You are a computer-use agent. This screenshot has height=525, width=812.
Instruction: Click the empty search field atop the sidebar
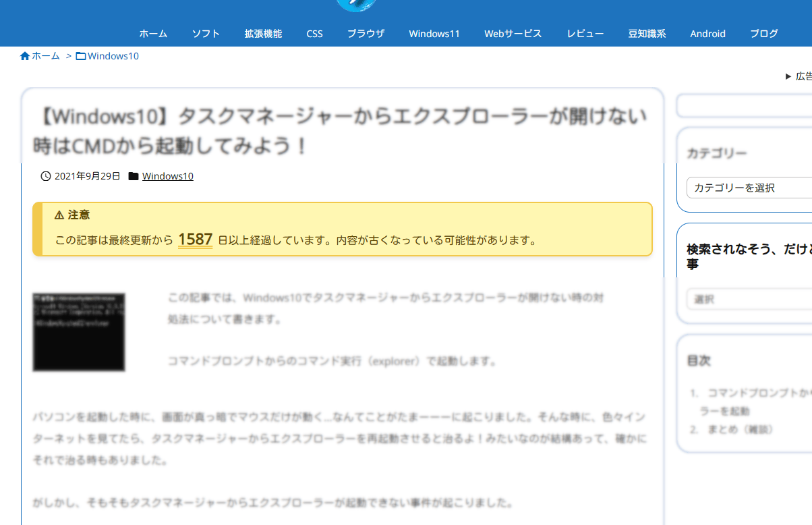click(x=745, y=106)
